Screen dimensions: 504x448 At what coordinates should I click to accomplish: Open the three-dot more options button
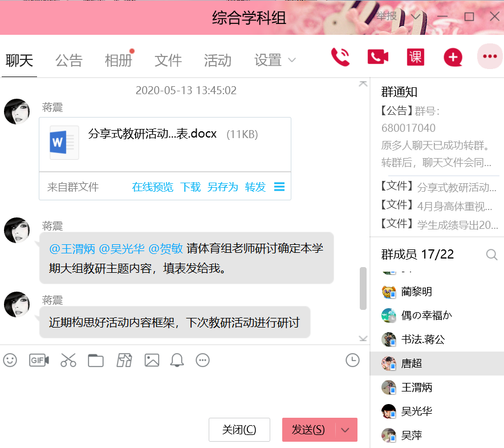tap(490, 56)
